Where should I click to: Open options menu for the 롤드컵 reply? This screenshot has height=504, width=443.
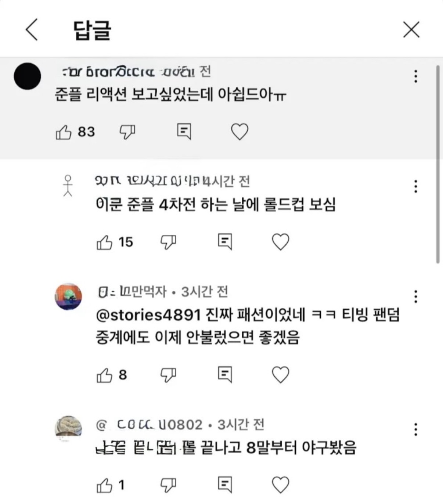click(x=415, y=187)
